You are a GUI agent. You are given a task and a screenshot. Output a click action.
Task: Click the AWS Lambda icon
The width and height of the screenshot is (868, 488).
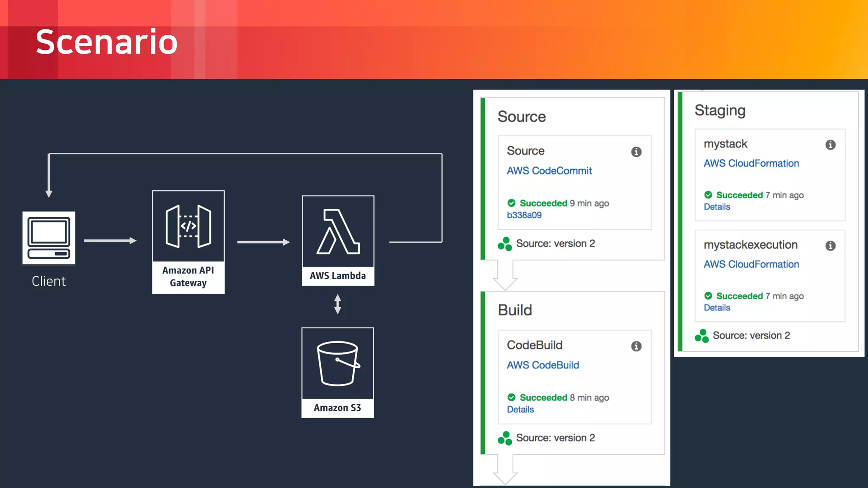coord(338,232)
